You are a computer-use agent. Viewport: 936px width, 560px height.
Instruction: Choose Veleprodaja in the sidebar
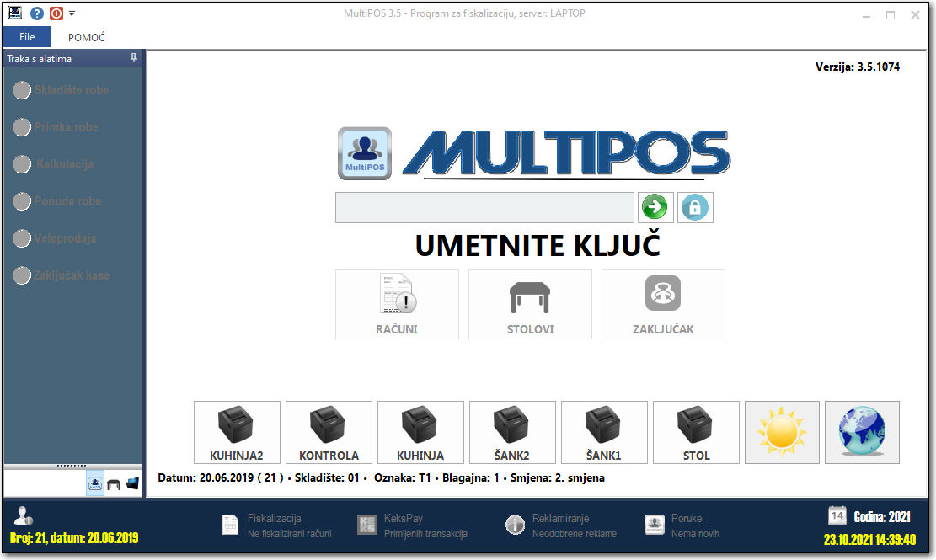pyautogui.click(x=55, y=238)
